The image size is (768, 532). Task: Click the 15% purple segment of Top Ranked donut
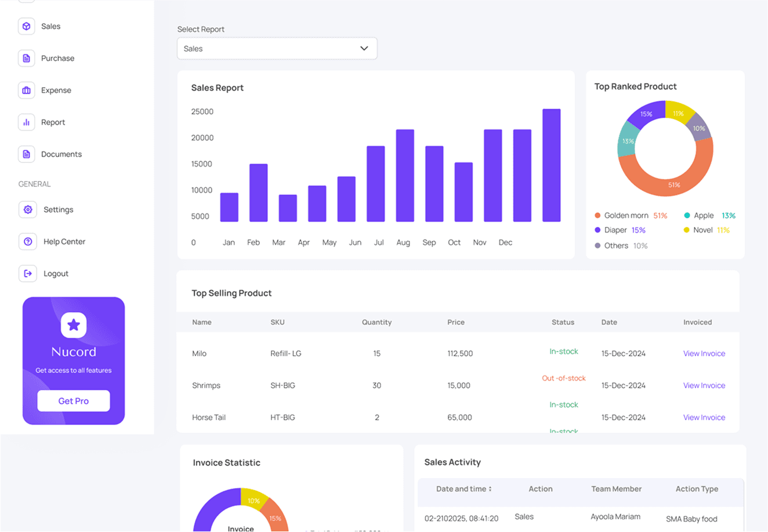646,113
